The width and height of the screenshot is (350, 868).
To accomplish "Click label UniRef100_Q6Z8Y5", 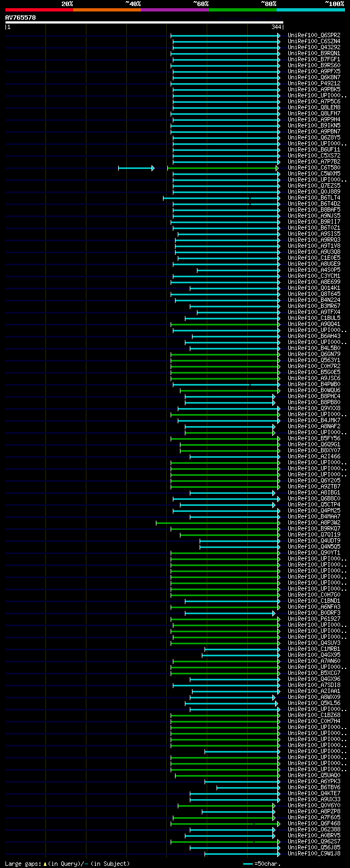I will coord(314,137).
